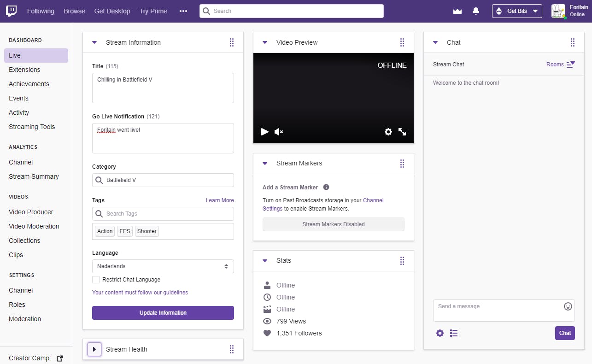Click the heart followers icon in Stats
Image resolution: width=592 pixels, height=364 pixels.
click(267, 333)
